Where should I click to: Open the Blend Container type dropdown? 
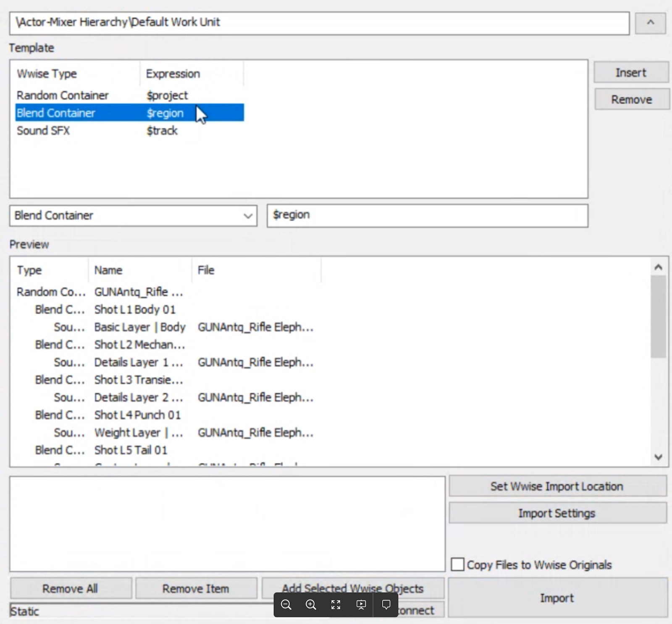tap(133, 216)
